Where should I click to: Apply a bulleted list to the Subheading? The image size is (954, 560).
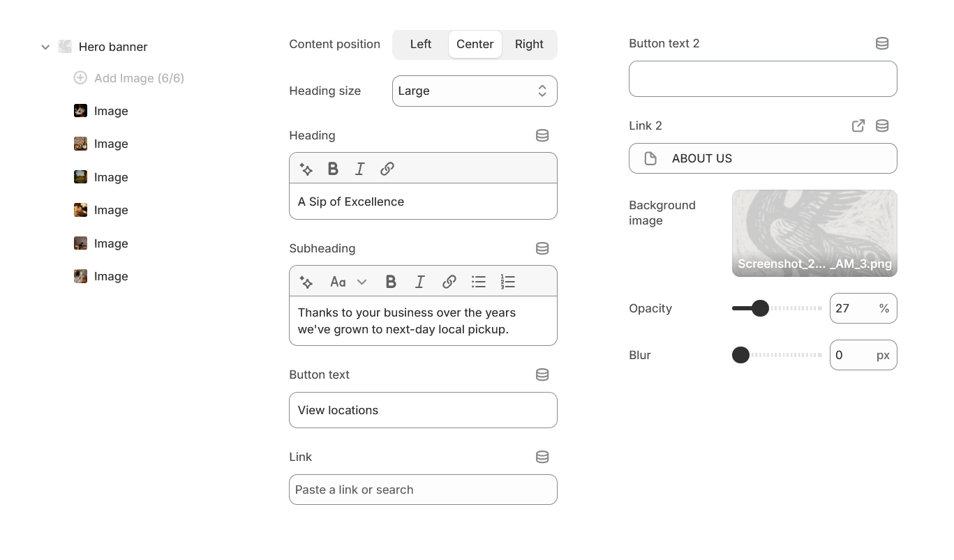[479, 281]
